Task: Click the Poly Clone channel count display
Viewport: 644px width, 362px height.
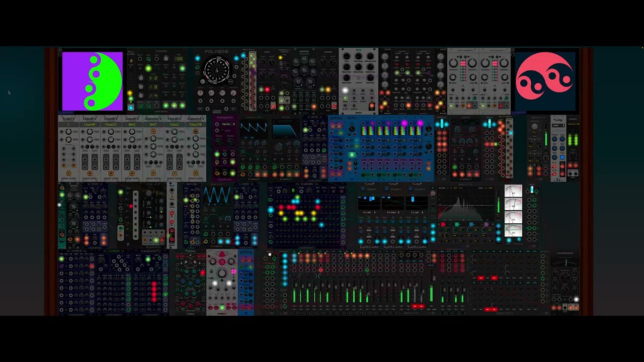Action: (x=131, y=61)
